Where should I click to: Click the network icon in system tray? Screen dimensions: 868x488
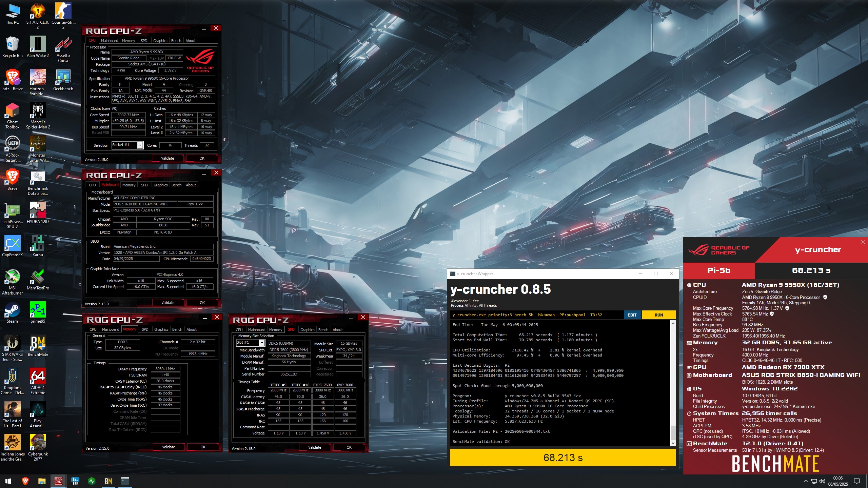click(814, 481)
